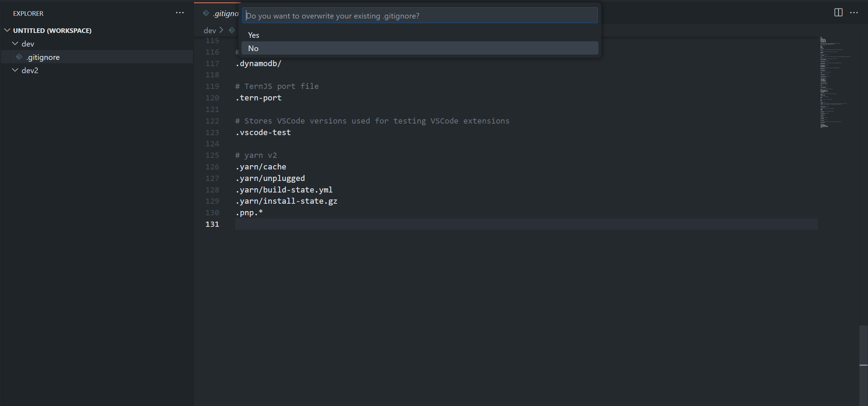Screen dimensions: 868x406
Task: Collapse the dev folder chevron
Action: pos(15,44)
